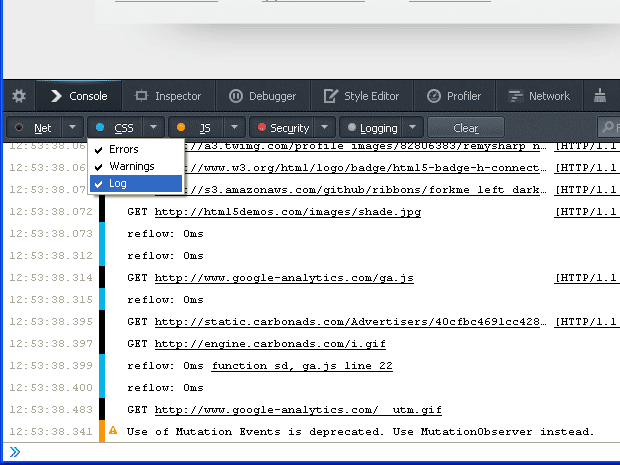Toggle the Security filter button
The width and height of the screenshot is (620, 465).
tap(282, 128)
